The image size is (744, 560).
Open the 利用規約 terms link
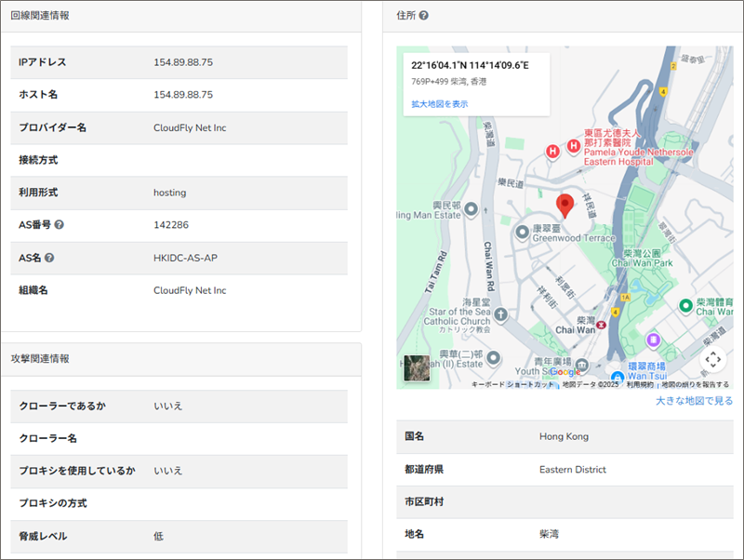pos(640,384)
